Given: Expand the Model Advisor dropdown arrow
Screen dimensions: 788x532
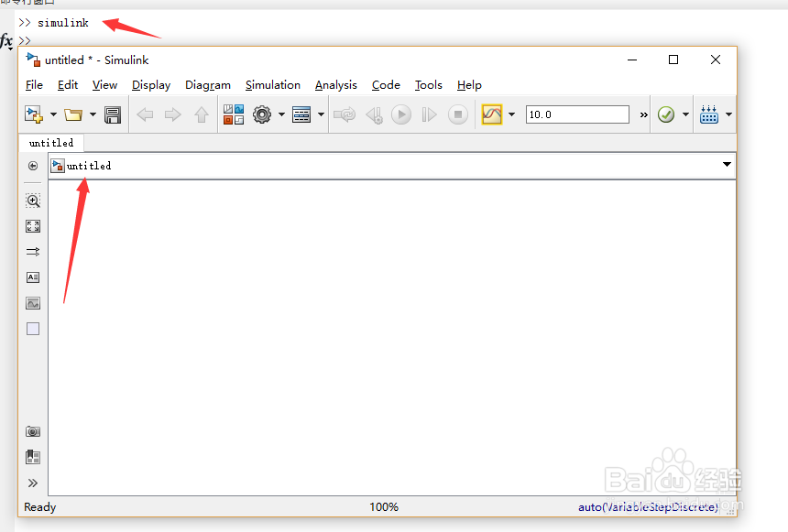Looking at the screenshot, I should point(685,114).
